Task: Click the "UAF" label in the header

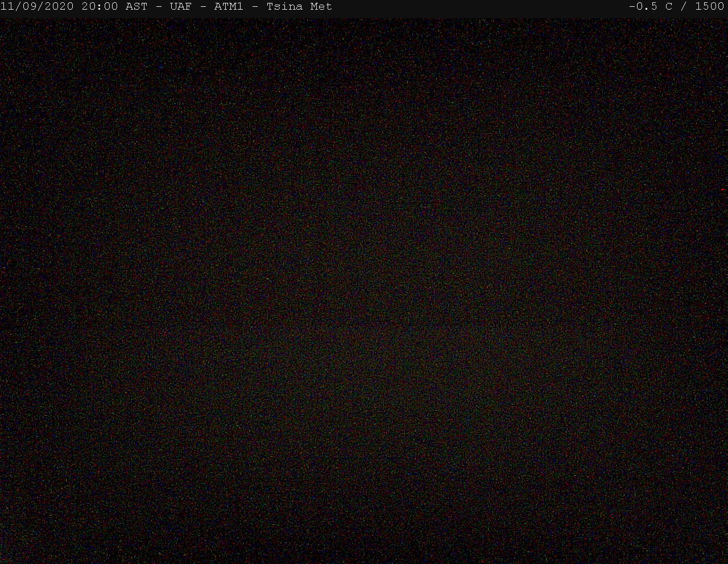Action: pos(181,7)
